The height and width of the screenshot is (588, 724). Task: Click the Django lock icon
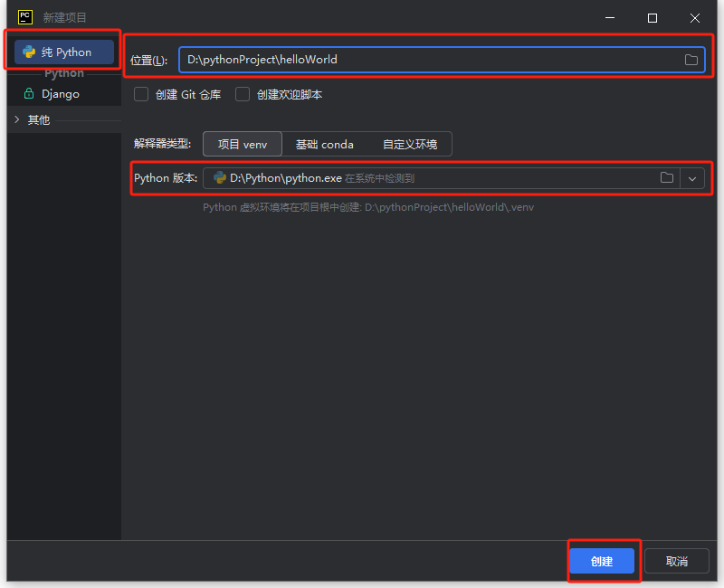[x=29, y=93]
